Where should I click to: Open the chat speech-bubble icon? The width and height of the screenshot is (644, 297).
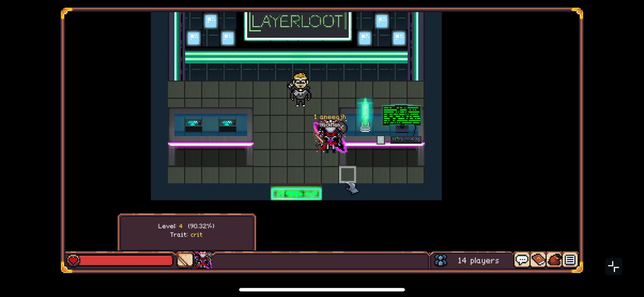[x=522, y=260]
